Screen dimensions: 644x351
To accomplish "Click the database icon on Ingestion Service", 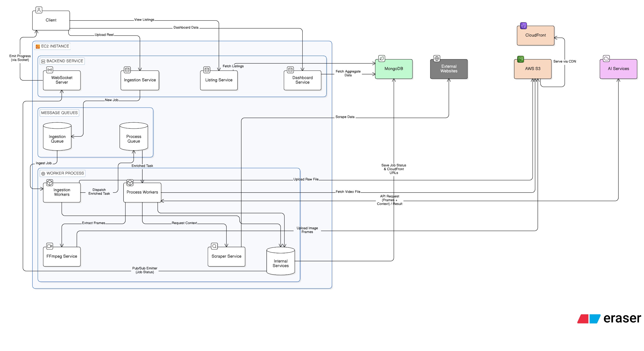I will [127, 70].
